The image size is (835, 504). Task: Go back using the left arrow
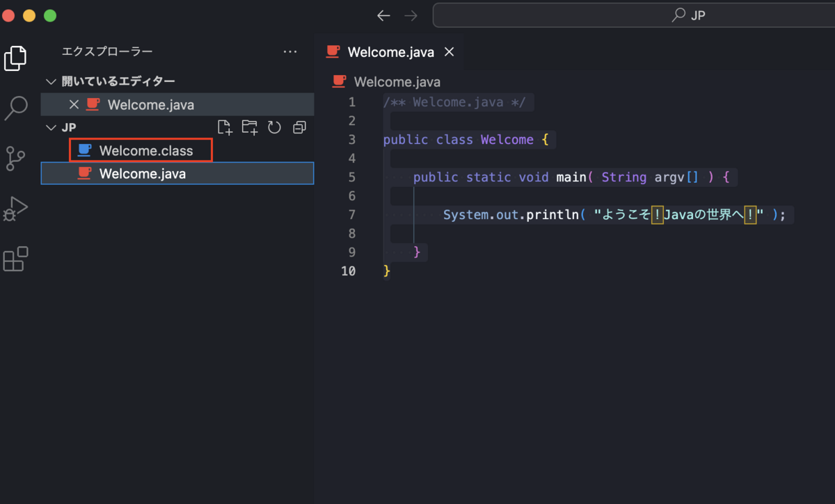(x=383, y=15)
